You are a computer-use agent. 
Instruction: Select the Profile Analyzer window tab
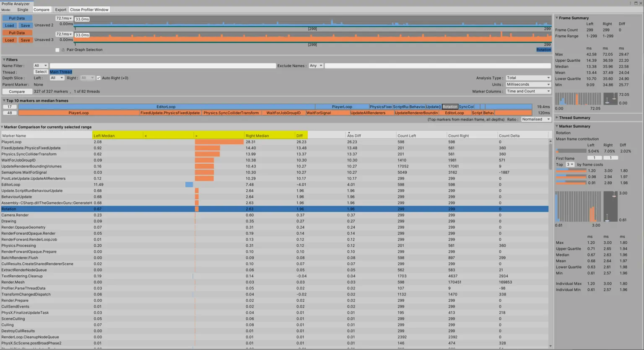[17, 3]
